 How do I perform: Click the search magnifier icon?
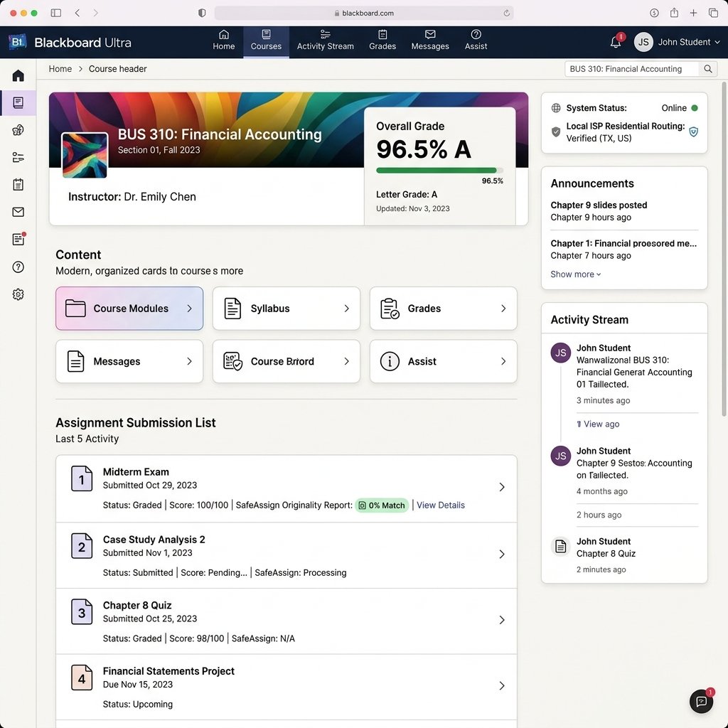(x=707, y=69)
